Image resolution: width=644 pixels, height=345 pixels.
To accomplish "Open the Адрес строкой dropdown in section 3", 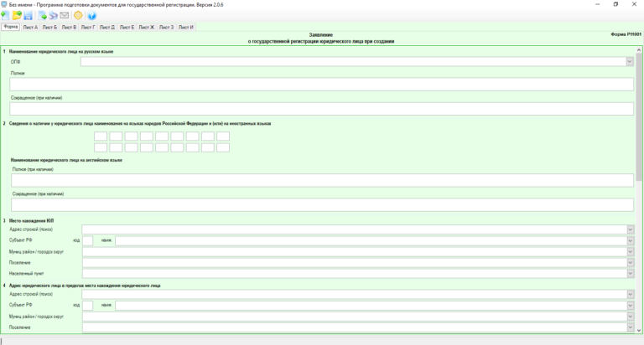I will 630,229.
